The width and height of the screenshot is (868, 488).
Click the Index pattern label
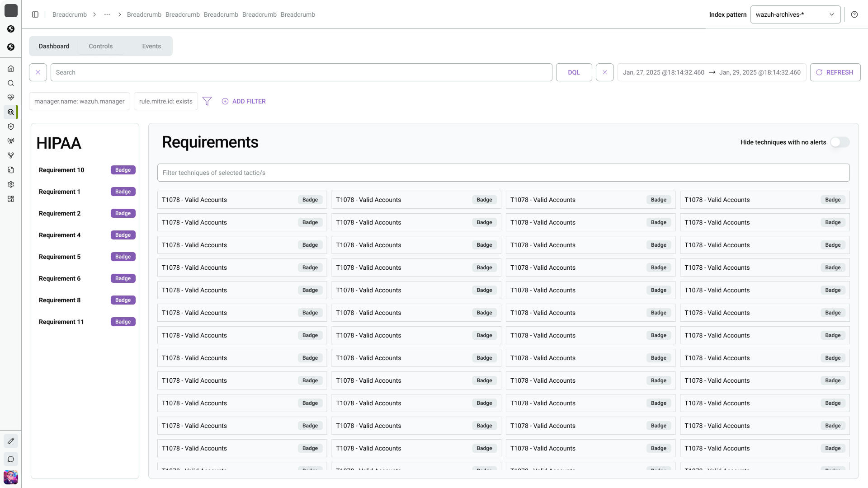[728, 14]
